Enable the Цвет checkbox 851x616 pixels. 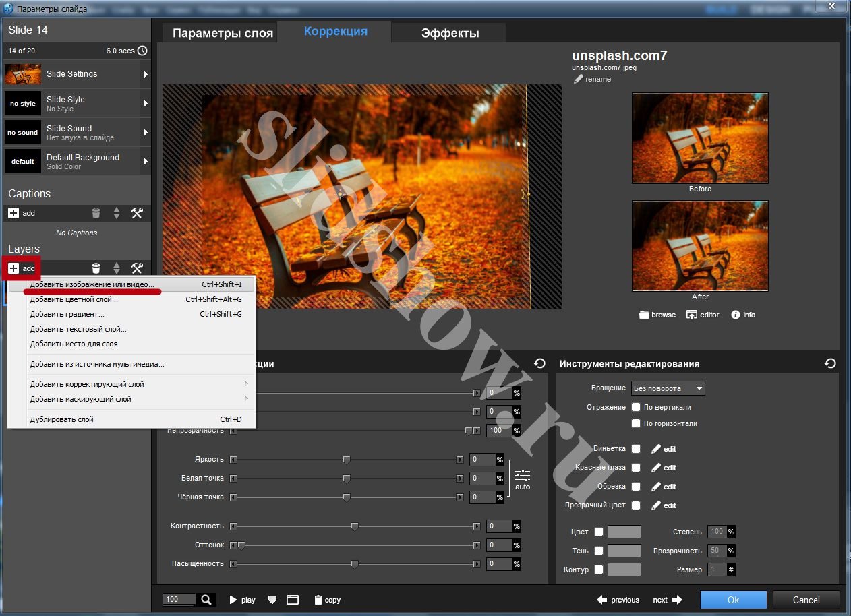click(599, 532)
